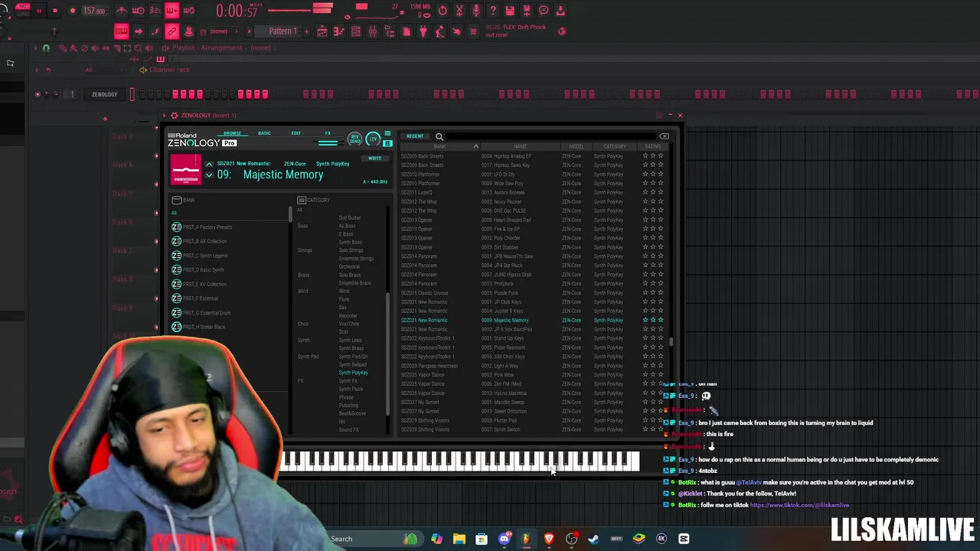Screen dimensions: 980x551
Task: Switch to the BASIC tab in Zenology
Action: pyautogui.click(x=264, y=133)
